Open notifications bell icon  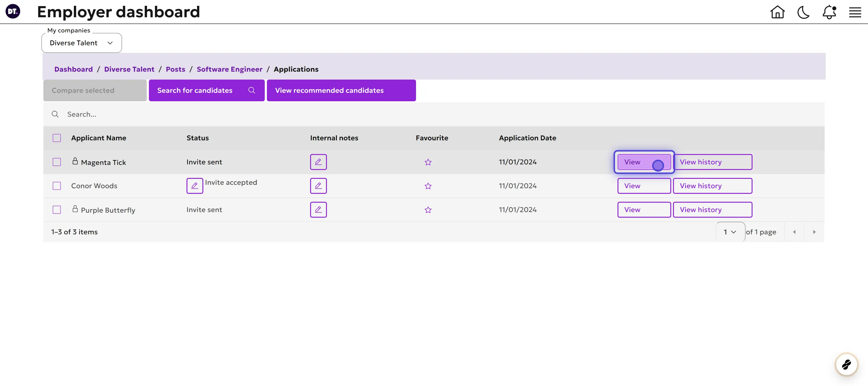click(x=829, y=12)
